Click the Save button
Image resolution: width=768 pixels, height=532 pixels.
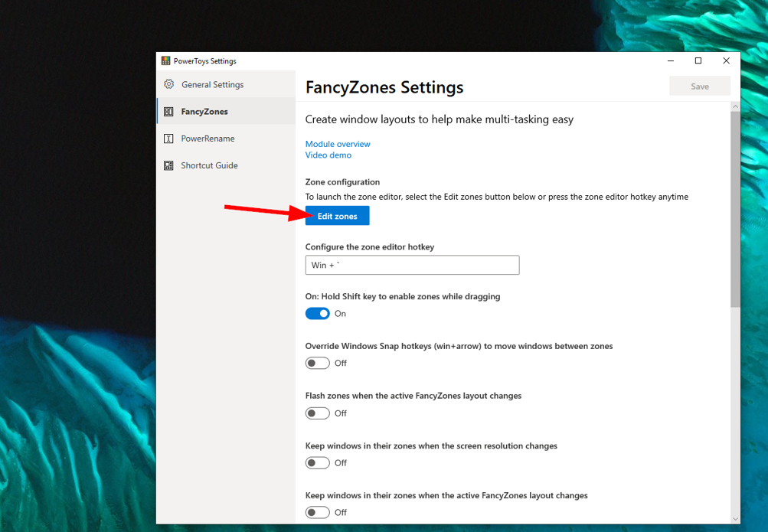pyautogui.click(x=699, y=86)
